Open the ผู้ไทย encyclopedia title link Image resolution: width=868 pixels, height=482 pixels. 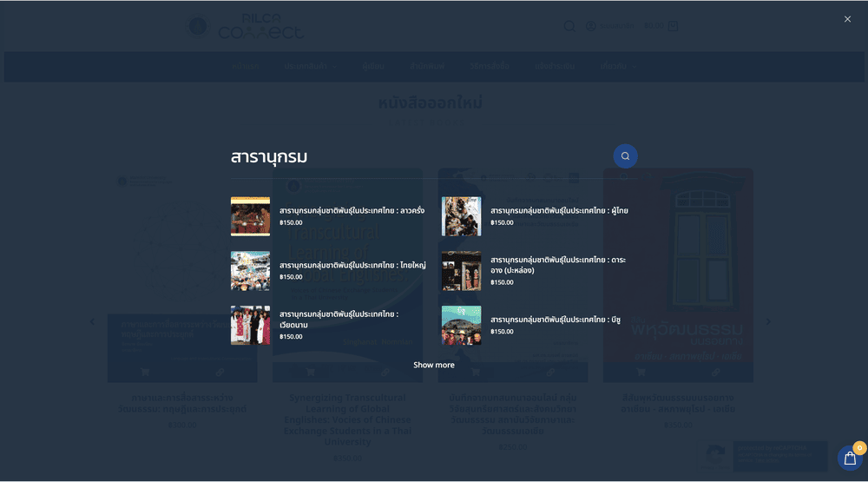click(559, 210)
